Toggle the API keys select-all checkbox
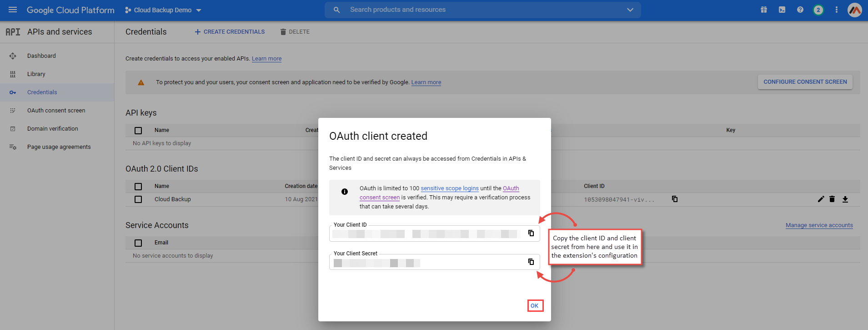868x330 pixels. coord(138,131)
